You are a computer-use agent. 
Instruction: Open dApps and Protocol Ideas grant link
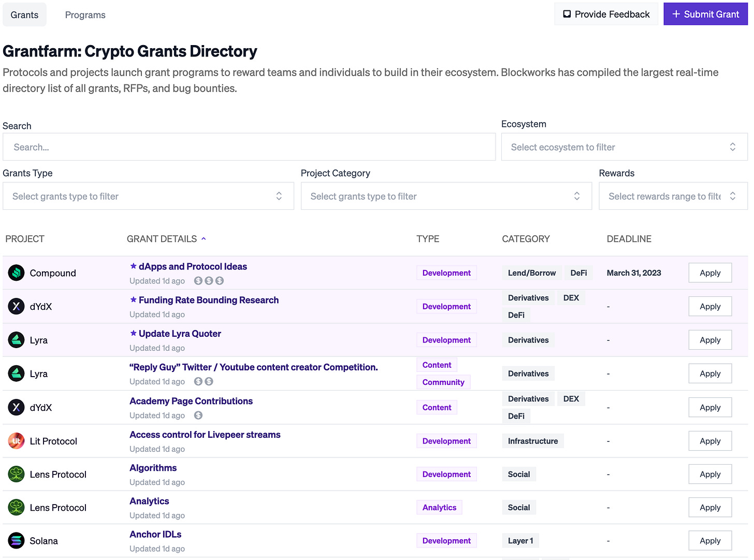(x=193, y=266)
